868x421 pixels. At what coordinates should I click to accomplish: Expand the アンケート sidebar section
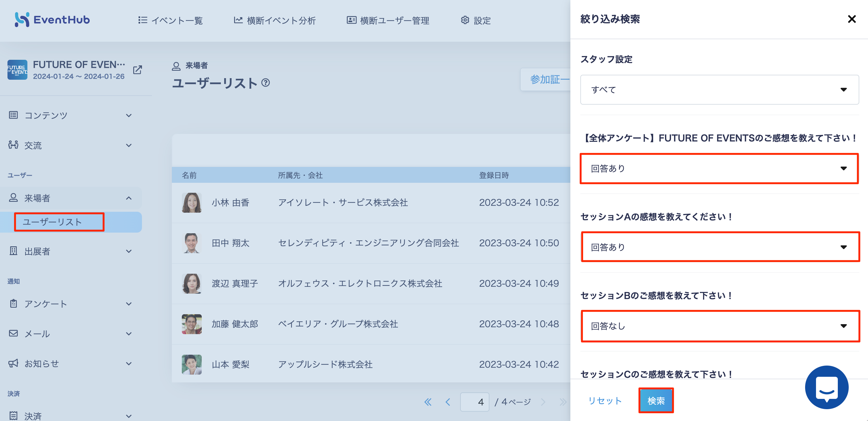pyautogui.click(x=70, y=304)
